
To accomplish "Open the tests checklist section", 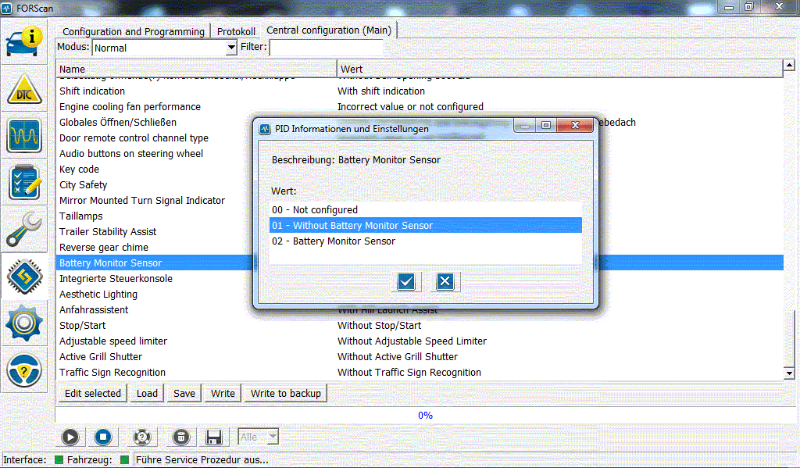I will pyautogui.click(x=24, y=182).
